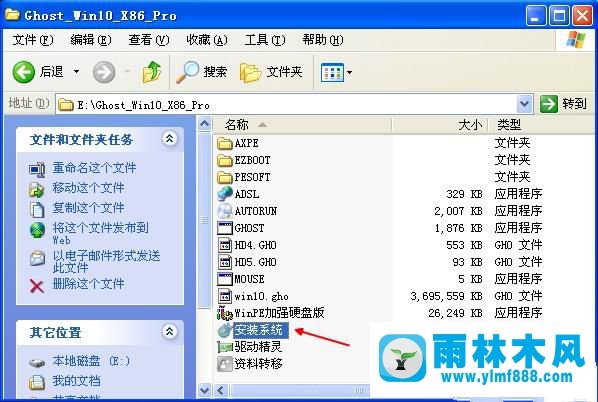Open the Views icon button
598x402 pixels.
click(x=332, y=72)
